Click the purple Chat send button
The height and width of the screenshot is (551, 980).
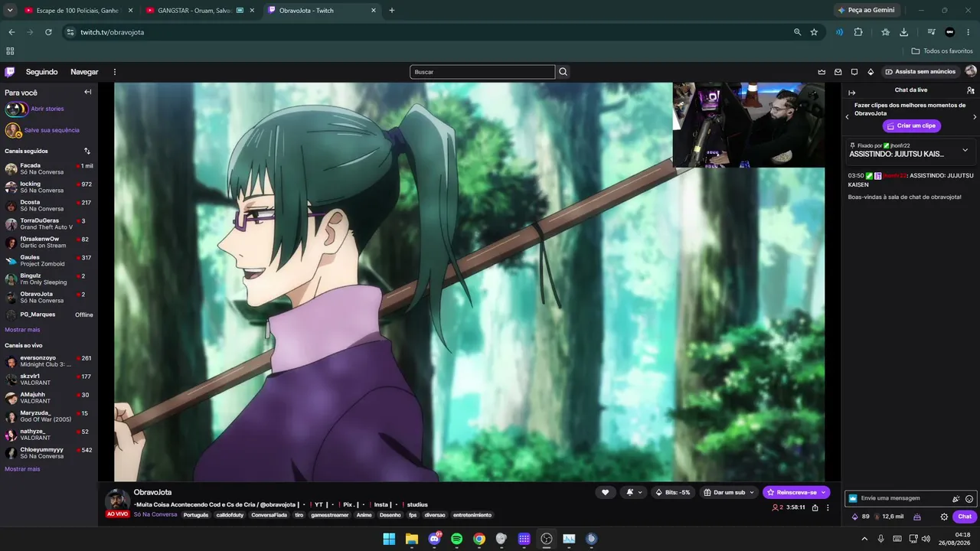(x=965, y=517)
